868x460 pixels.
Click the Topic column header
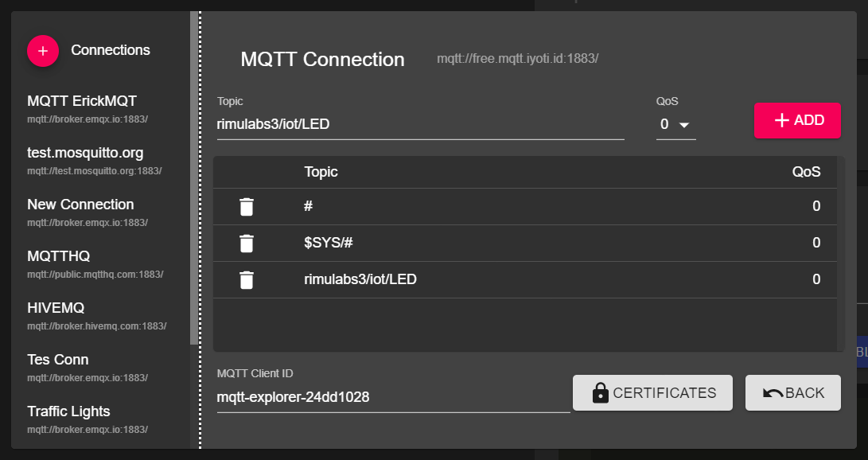click(x=321, y=172)
